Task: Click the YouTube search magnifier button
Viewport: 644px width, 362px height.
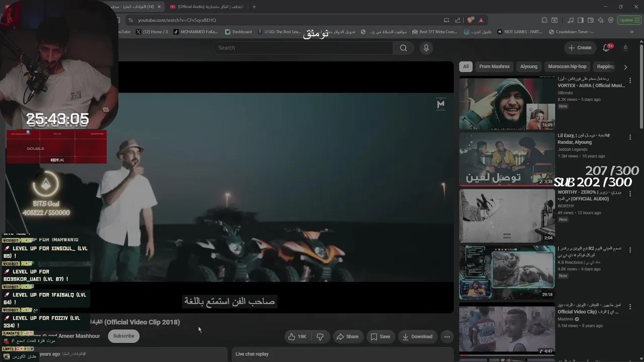Action: point(403,48)
